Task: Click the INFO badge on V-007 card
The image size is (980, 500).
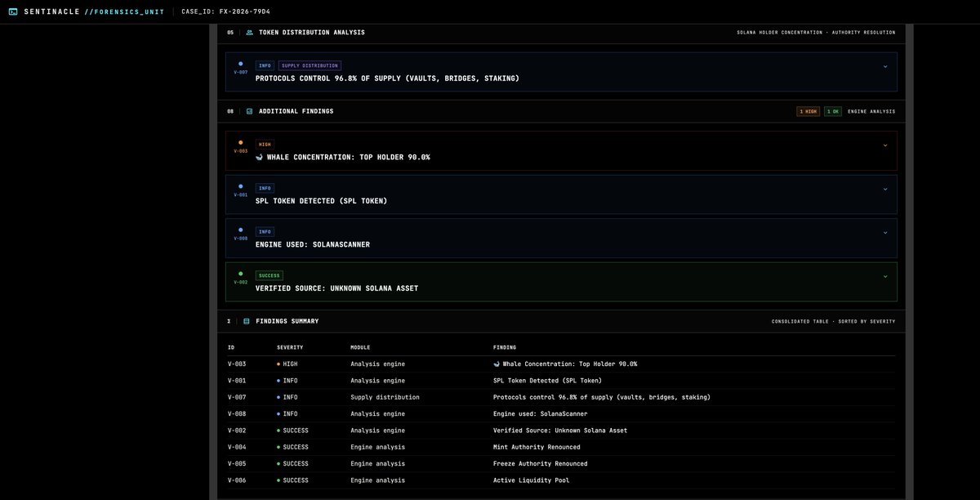Action: 265,65
